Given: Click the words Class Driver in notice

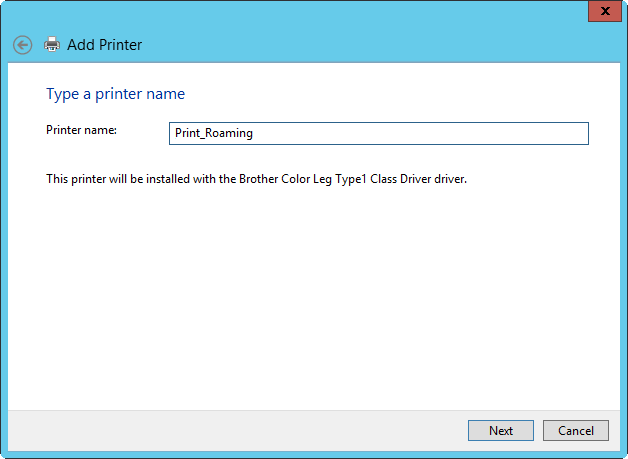Looking at the screenshot, I should coord(404,180).
